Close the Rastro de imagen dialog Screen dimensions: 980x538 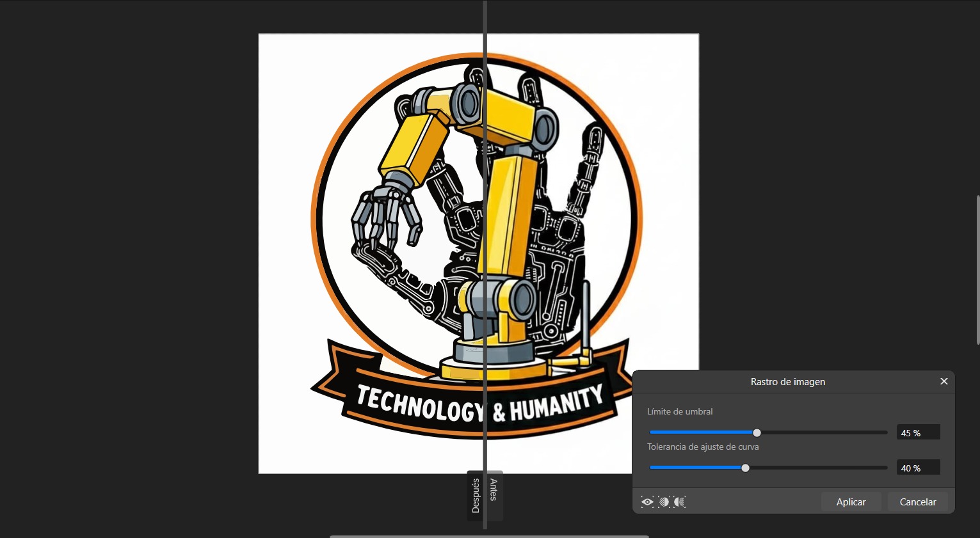point(944,381)
